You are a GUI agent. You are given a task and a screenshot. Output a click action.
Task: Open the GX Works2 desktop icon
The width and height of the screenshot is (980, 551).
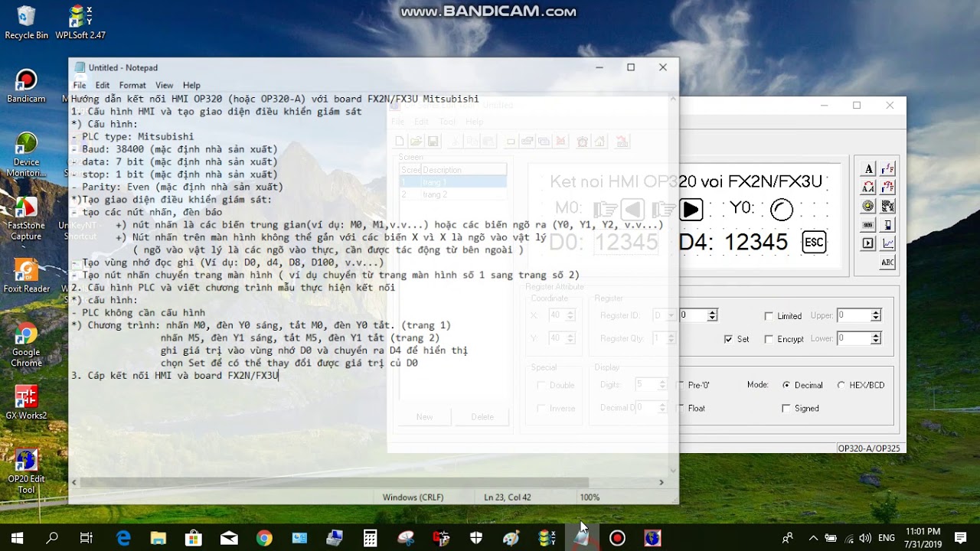click(26, 403)
